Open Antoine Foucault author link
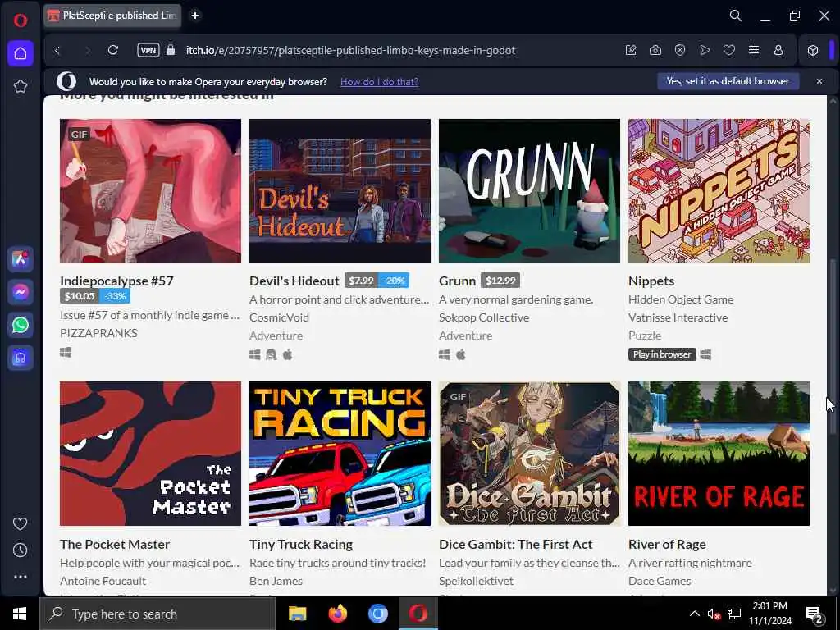840x630 pixels. point(103,581)
